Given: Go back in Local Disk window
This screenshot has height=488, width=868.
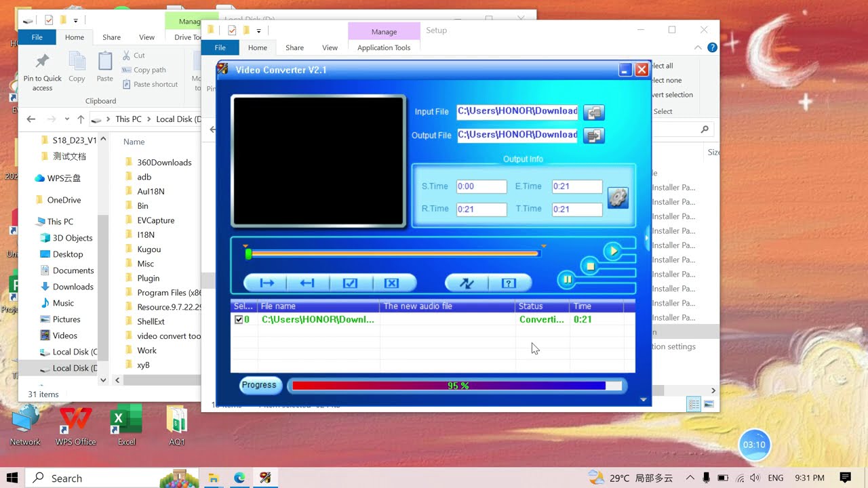Looking at the screenshot, I should tap(31, 119).
